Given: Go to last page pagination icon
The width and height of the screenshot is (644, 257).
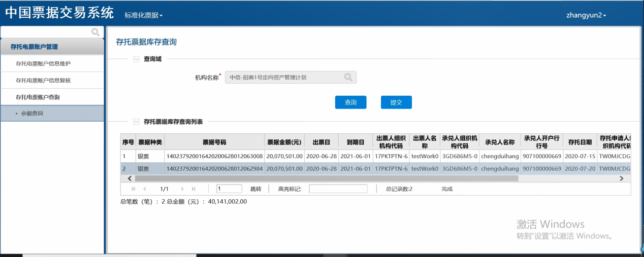Looking at the screenshot, I should [x=194, y=189].
